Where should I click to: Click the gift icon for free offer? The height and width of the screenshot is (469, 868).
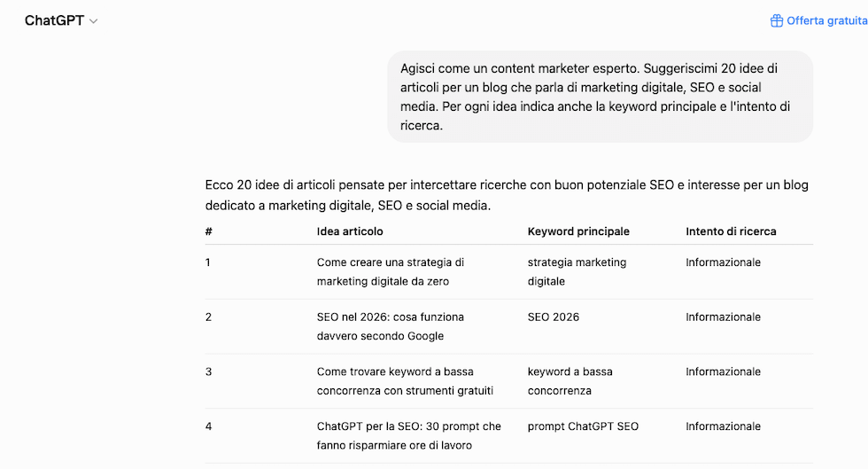[776, 20]
